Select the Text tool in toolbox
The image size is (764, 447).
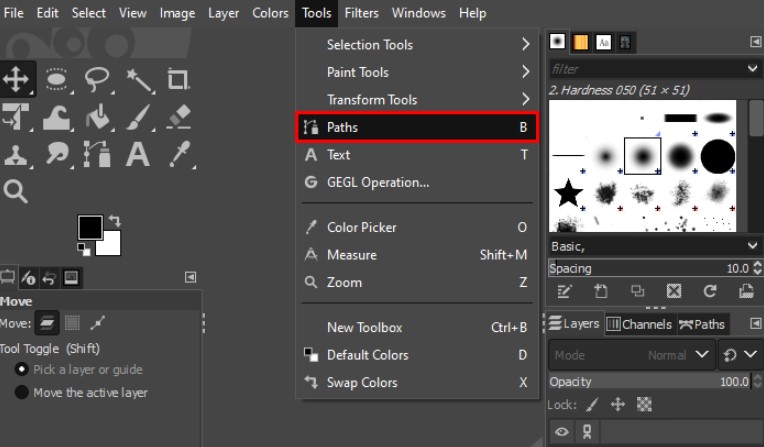pos(138,154)
